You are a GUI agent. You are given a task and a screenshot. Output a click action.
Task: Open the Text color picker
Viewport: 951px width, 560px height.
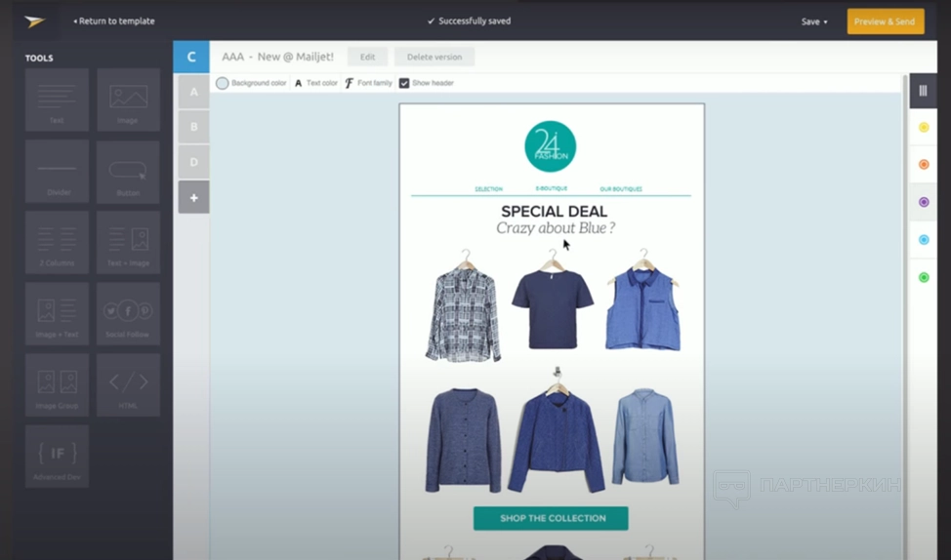[315, 84]
